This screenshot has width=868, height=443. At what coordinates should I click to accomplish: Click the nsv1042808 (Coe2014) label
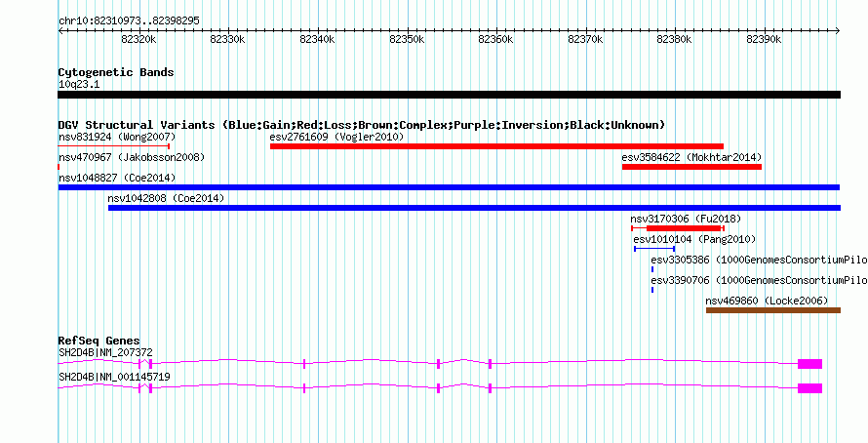coord(166,198)
